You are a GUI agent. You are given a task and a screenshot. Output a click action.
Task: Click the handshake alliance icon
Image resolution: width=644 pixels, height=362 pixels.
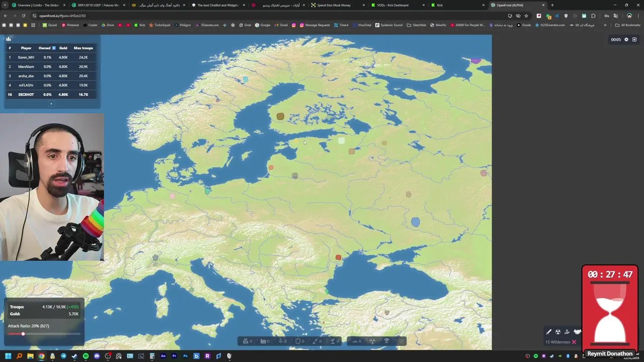[578, 332]
